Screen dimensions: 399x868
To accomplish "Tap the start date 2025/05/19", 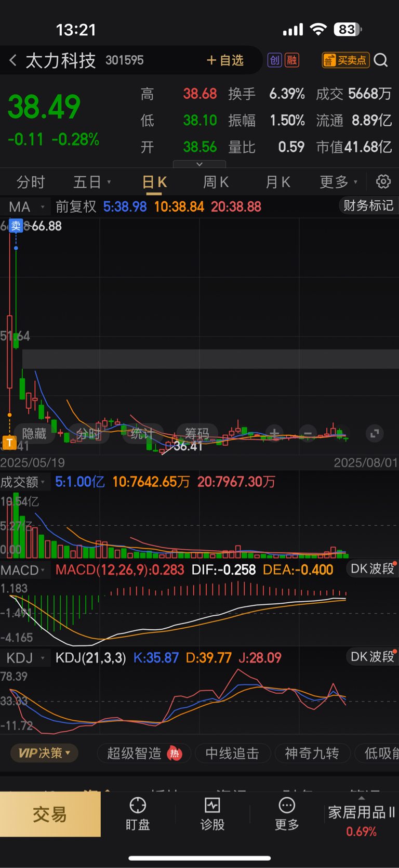I will coord(32,463).
